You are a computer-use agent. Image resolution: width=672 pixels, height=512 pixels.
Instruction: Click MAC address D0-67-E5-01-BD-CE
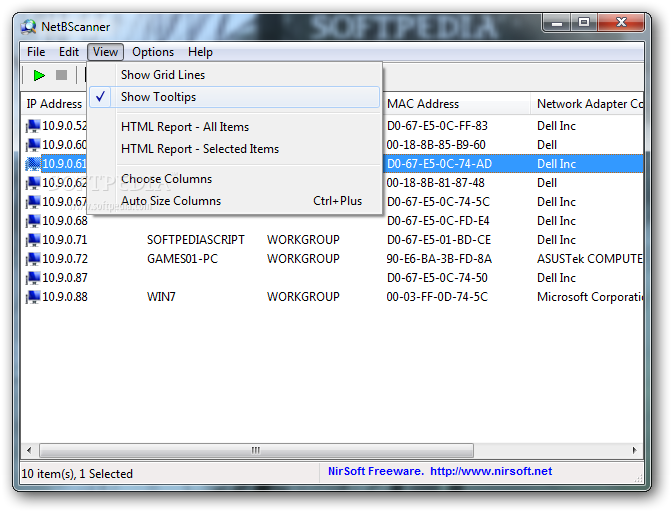click(438, 240)
